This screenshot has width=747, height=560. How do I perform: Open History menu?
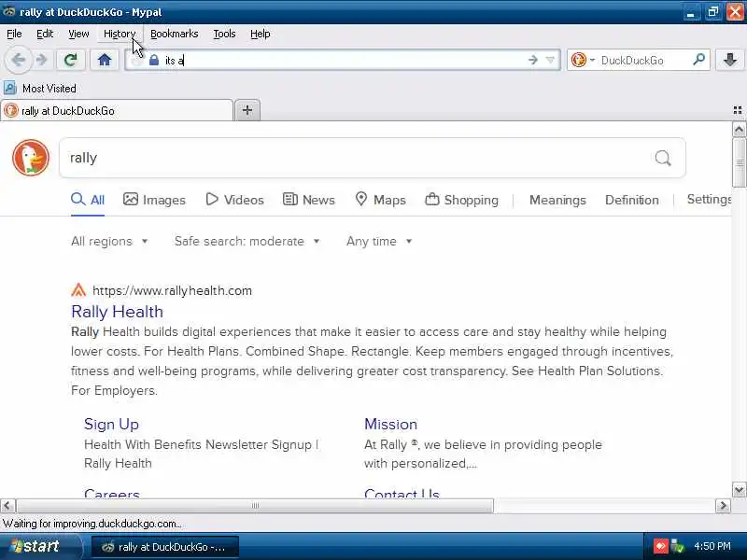pos(120,34)
